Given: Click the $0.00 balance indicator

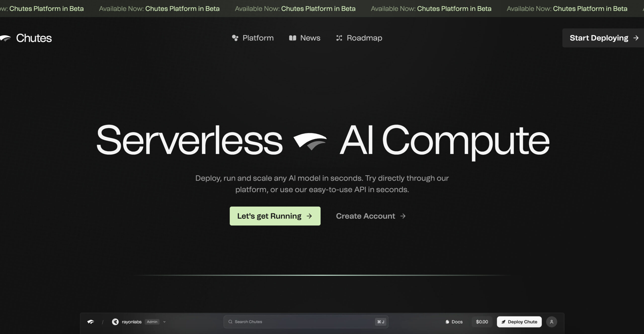Looking at the screenshot, I should click(482, 322).
